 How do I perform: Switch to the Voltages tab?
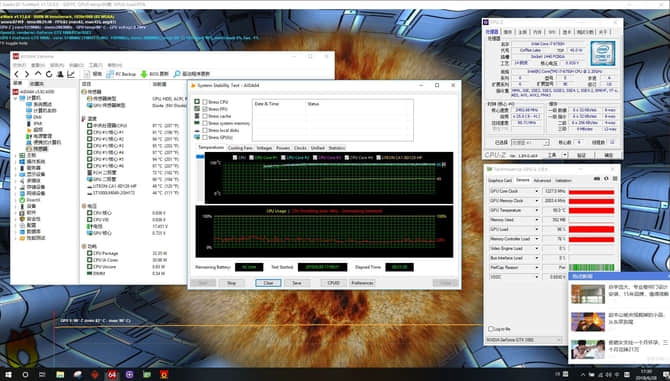[x=264, y=148]
